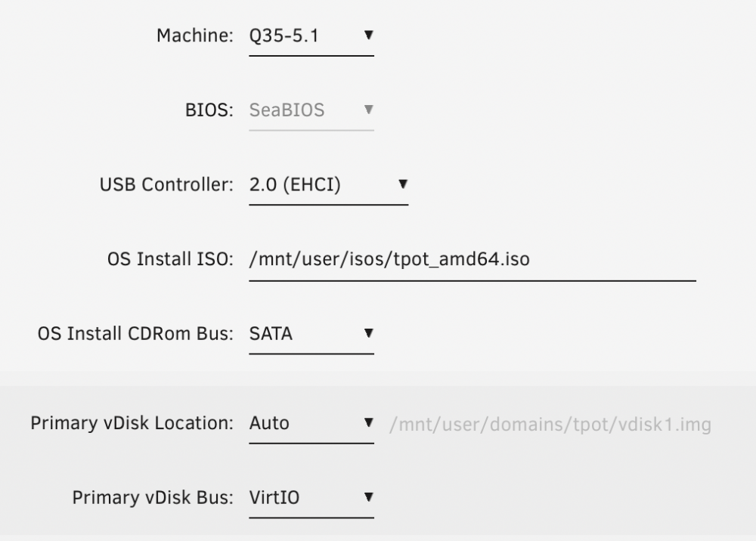Viewport: 756px width, 541px height.
Task: Click the "Primary vDisk Location:" label
Action: tap(132, 423)
